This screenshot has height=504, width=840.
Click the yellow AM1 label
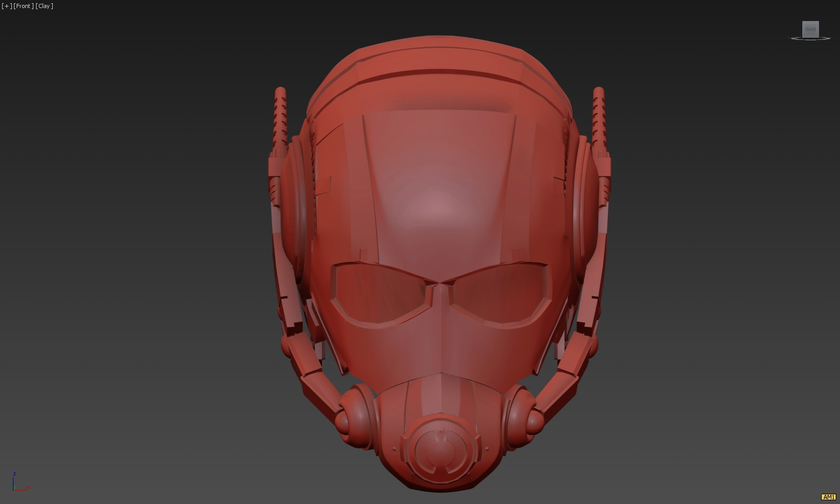[x=828, y=497]
